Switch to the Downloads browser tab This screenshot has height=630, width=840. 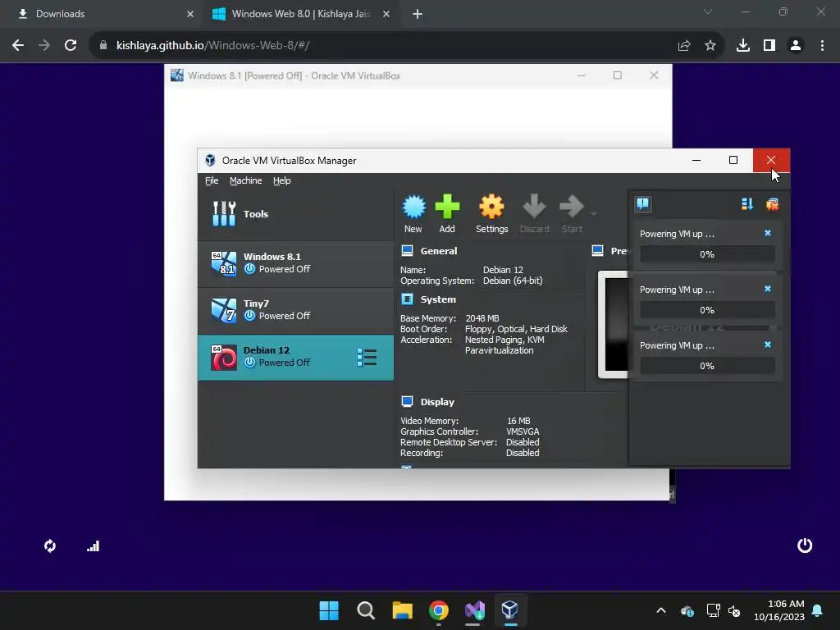pos(102,14)
